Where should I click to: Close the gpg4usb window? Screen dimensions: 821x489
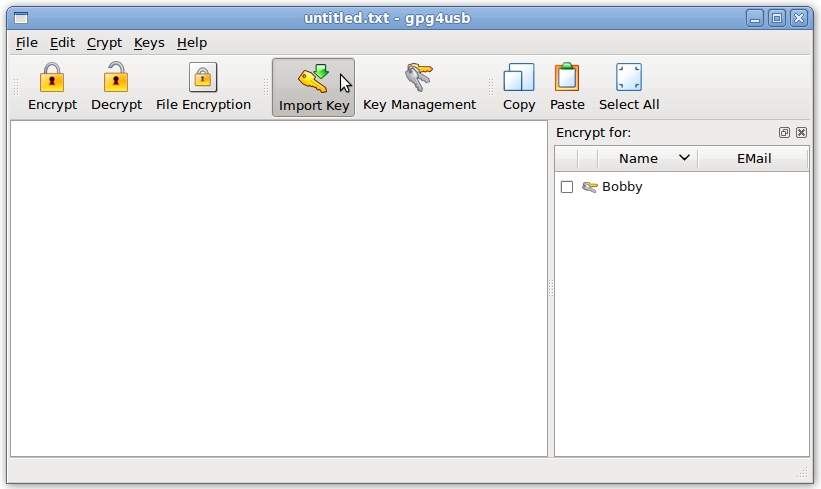799,19
